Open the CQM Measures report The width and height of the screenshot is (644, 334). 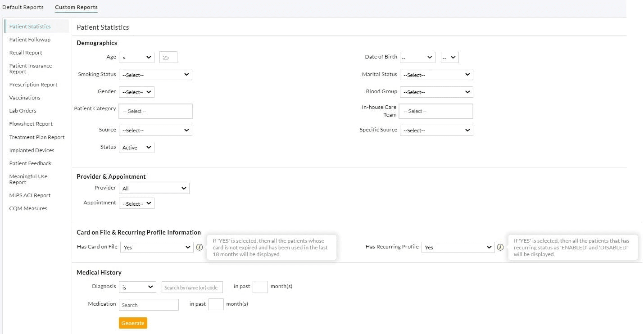(x=28, y=208)
